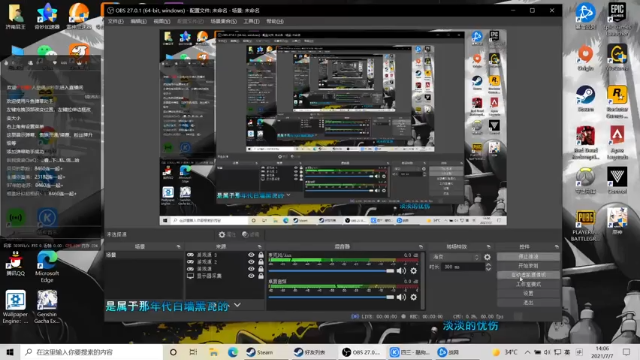Open the scene transition properties gear
The image size is (640, 360).
[x=487, y=257]
